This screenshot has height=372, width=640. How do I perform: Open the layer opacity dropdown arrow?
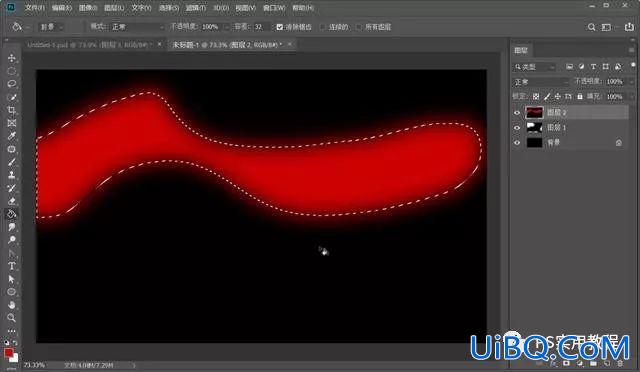[632, 82]
